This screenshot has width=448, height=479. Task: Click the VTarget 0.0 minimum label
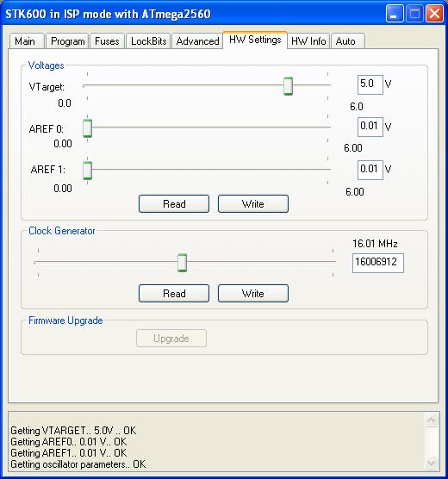(x=65, y=103)
